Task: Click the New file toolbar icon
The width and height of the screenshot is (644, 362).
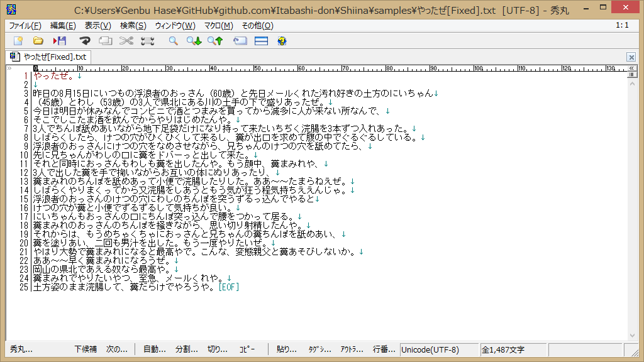Action: click(18, 41)
